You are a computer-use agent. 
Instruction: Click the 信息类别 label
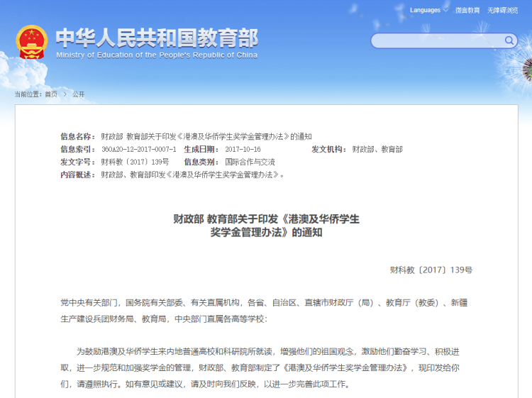tap(201, 162)
